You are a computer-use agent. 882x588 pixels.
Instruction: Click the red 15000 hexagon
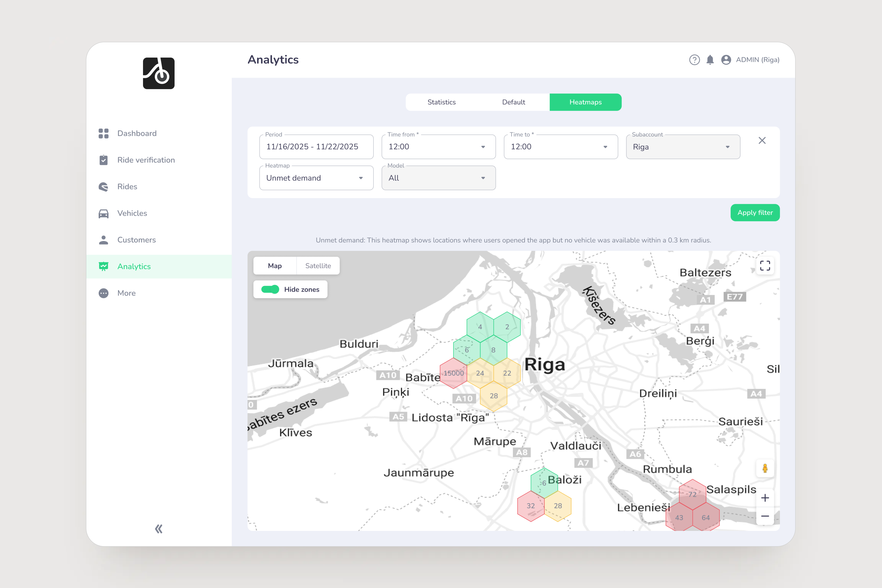453,373
